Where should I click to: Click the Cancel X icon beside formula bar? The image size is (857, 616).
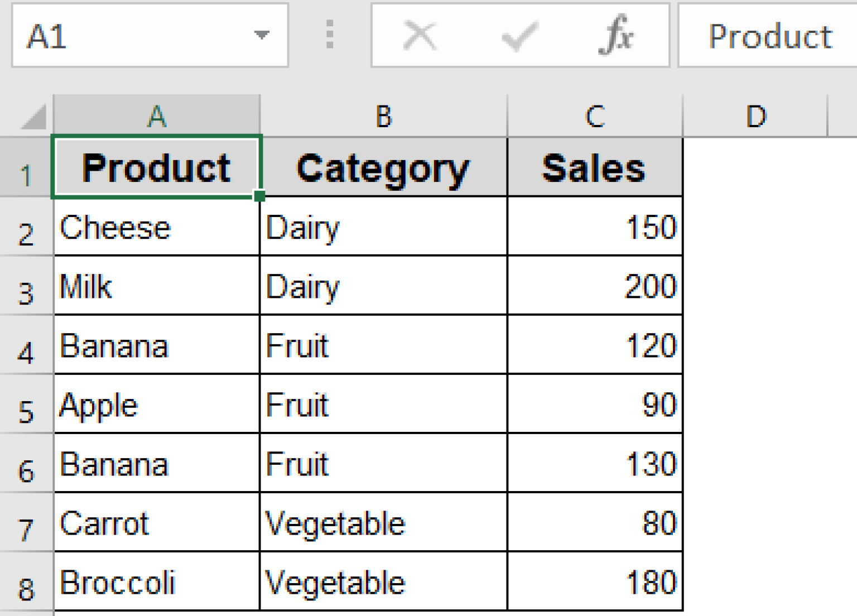pyautogui.click(x=419, y=35)
